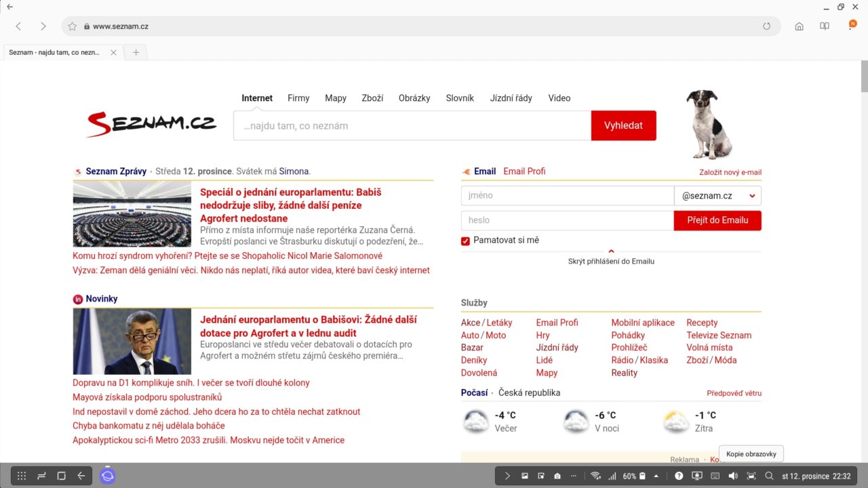The width and height of the screenshot is (868, 488).
Task: Open the Babiš photo thumbnail in Novinky
Action: click(132, 342)
